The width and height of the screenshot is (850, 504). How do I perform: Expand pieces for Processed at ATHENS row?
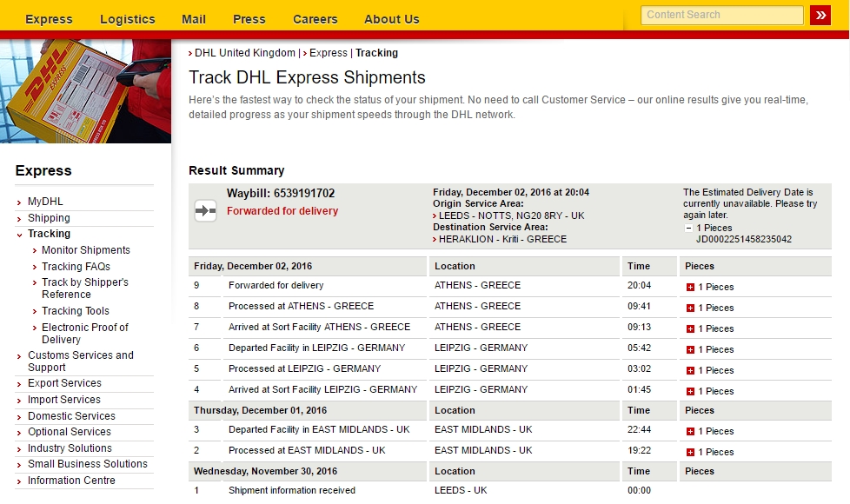tap(690, 308)
